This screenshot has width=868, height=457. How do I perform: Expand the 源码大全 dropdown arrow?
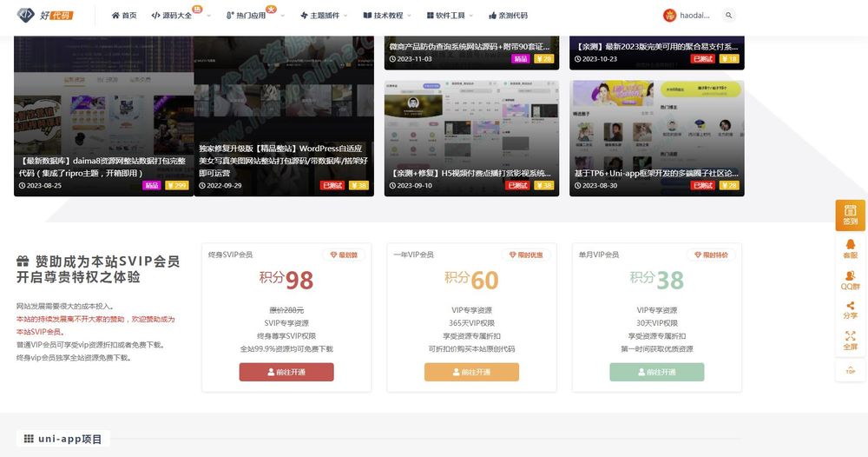click(208, 16)
